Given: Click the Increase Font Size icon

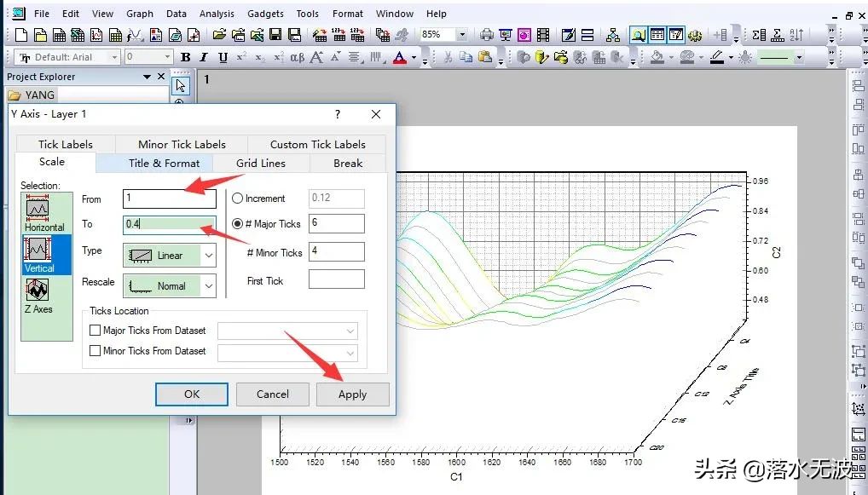Looking at the screenshot, I should pos(316,57).
